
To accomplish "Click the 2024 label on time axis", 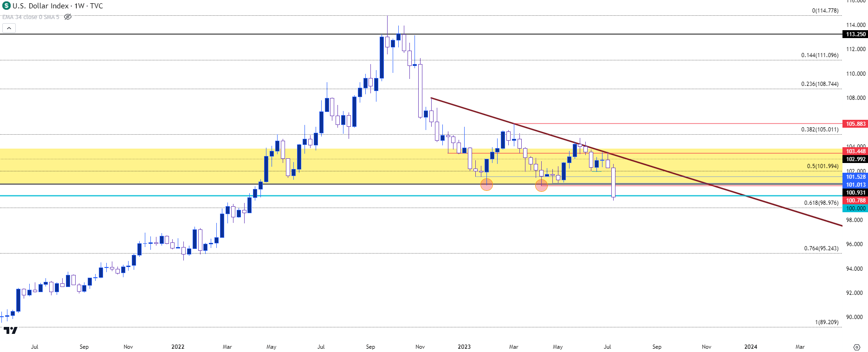I will tap(751, 347).
